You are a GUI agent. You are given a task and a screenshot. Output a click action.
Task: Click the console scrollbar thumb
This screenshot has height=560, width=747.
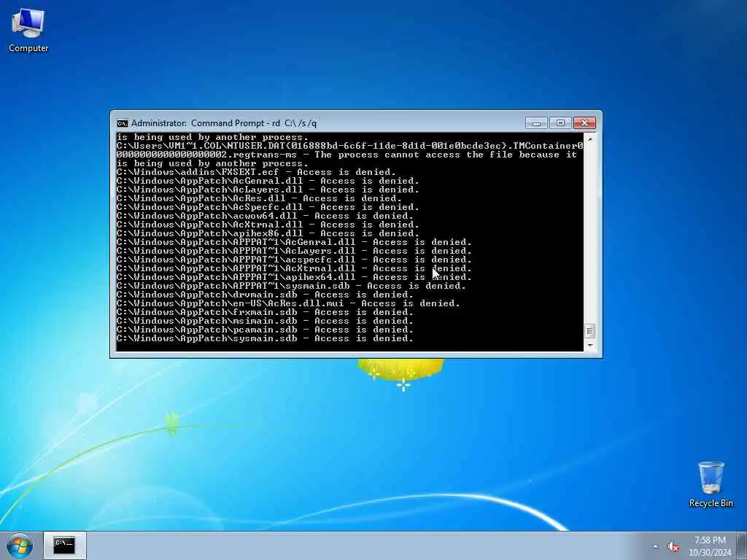point(589,330)
